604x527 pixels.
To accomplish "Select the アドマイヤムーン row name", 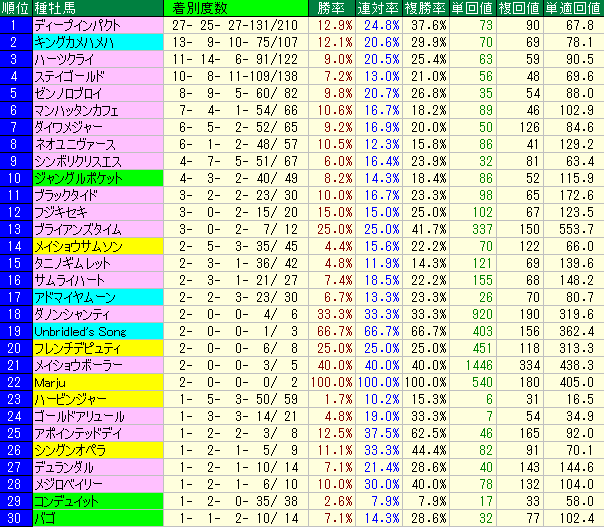I will click(x=75, y=297).
